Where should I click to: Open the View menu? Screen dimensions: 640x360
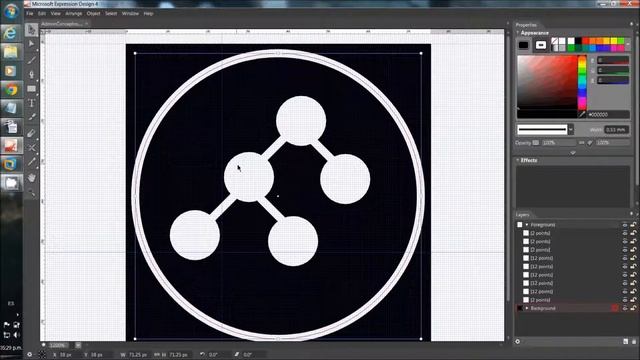pos(56,13)
